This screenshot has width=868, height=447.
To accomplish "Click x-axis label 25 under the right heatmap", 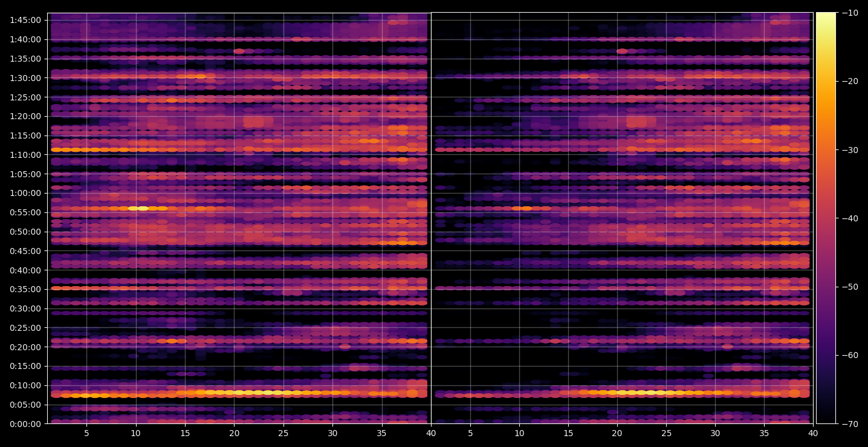I will [x=666, y=434].
